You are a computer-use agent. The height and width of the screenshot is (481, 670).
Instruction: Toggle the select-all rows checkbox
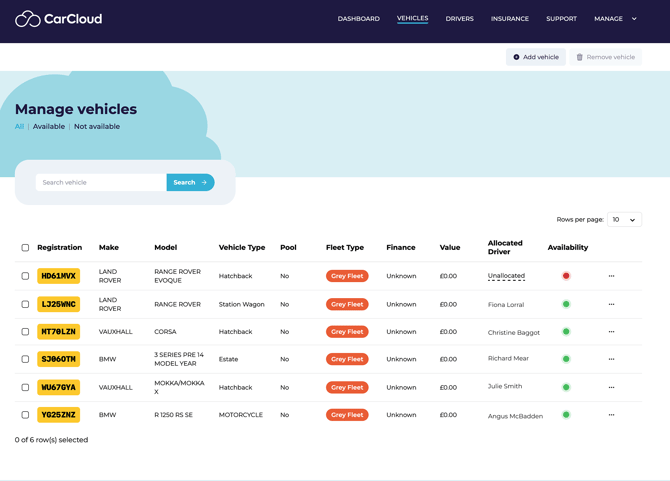click(x=25, y=248)
